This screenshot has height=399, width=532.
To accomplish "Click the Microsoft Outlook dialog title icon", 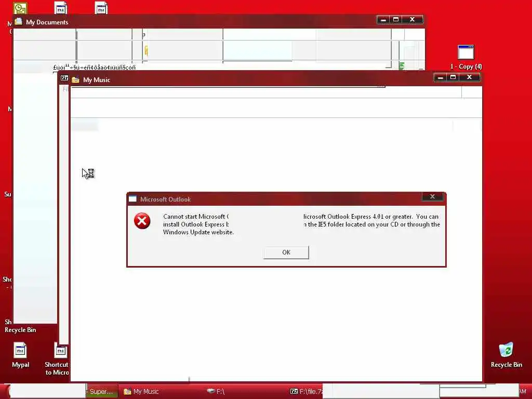I will [132, 199].
